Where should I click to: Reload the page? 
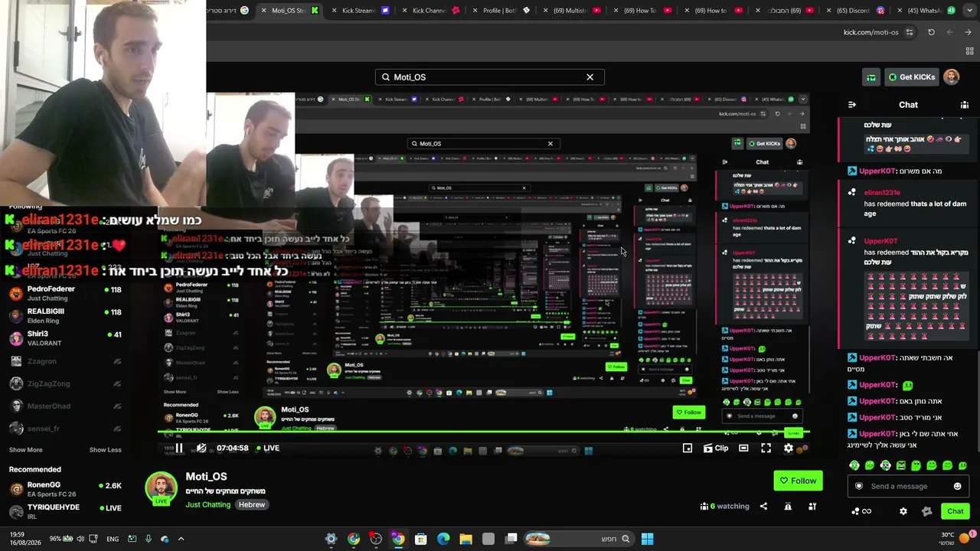point(931,32)
